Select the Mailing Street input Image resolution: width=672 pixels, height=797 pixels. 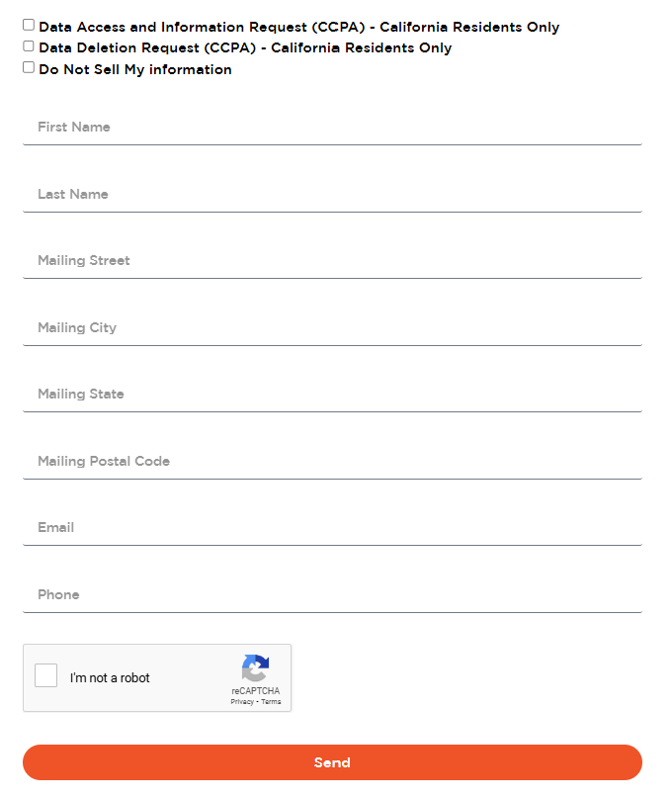coord(332,261)
